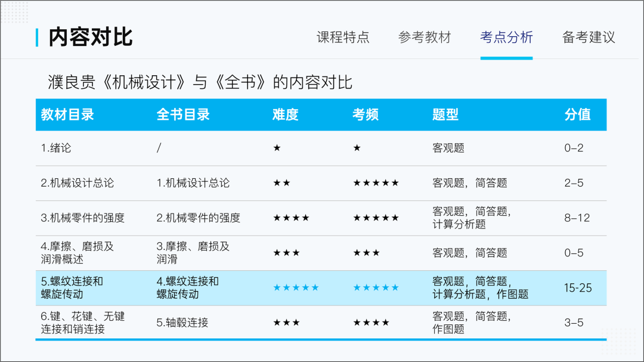Viewport: 644px width, 362px height.
Task: Click 题型 cell of 机械零件的强度 row
Action: click(x=472, y=218)
